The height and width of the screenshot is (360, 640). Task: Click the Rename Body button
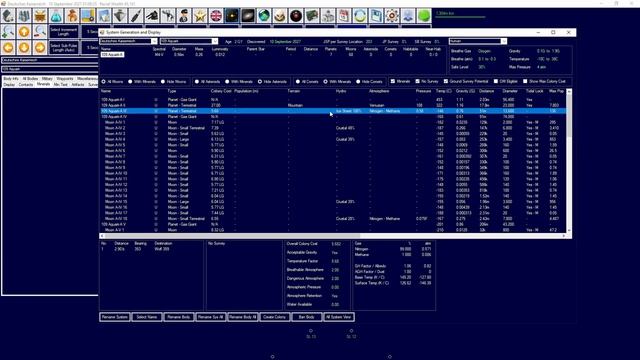(x=179, y=317)
